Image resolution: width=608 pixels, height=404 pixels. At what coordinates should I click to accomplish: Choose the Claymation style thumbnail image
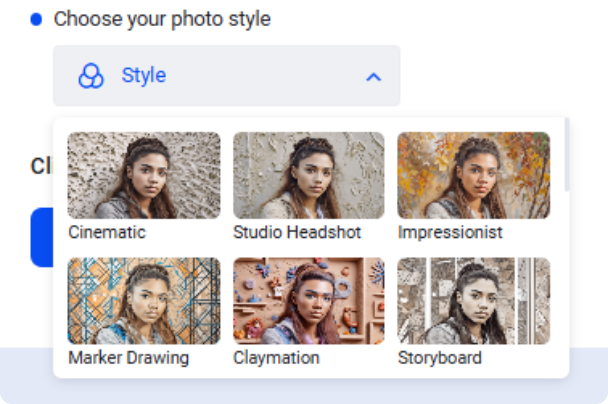(308, 301)
